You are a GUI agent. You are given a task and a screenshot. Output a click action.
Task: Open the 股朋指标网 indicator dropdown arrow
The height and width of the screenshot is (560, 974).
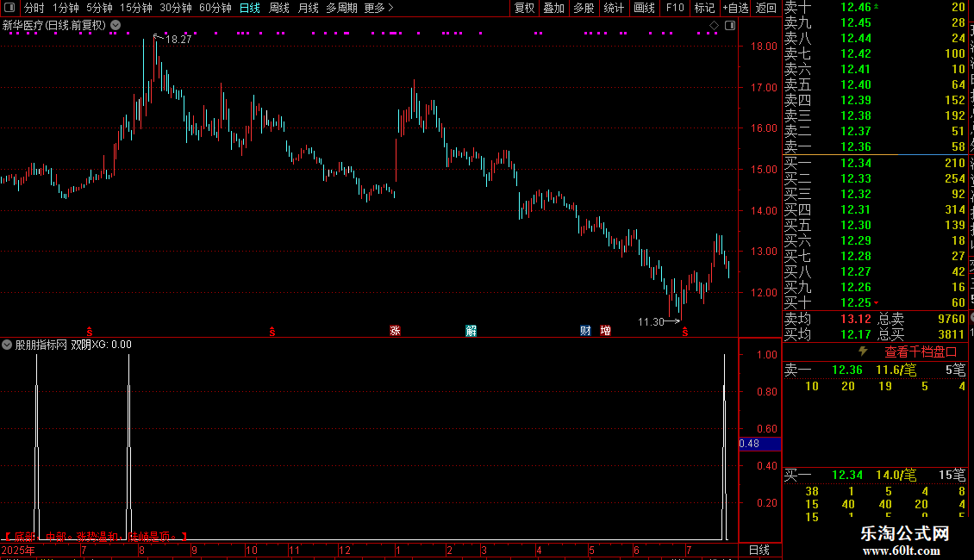click(7, 345)
